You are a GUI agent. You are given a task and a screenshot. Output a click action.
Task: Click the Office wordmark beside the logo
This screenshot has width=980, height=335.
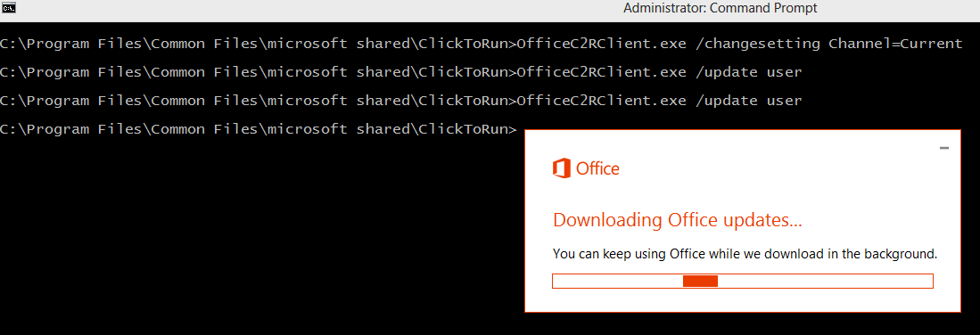pos(597,168)
